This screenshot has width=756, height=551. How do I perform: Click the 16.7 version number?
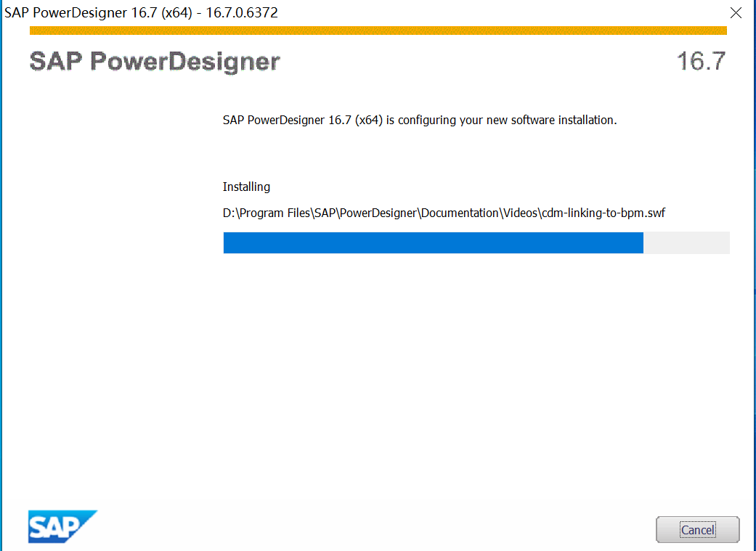702,62
